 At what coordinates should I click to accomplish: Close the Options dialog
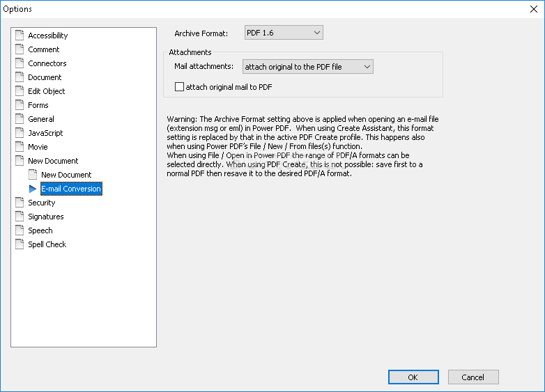click(x=534, y=9)
